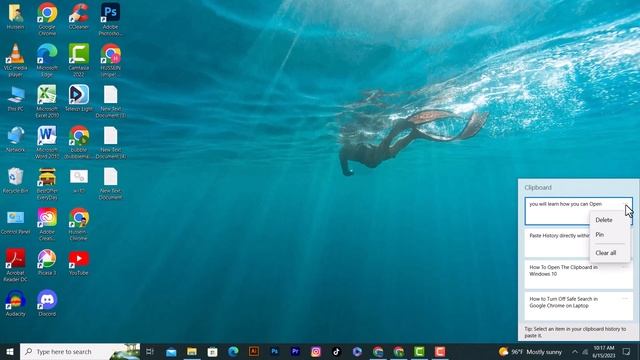Select New Text Document (3) file icon

click(110, 101)
